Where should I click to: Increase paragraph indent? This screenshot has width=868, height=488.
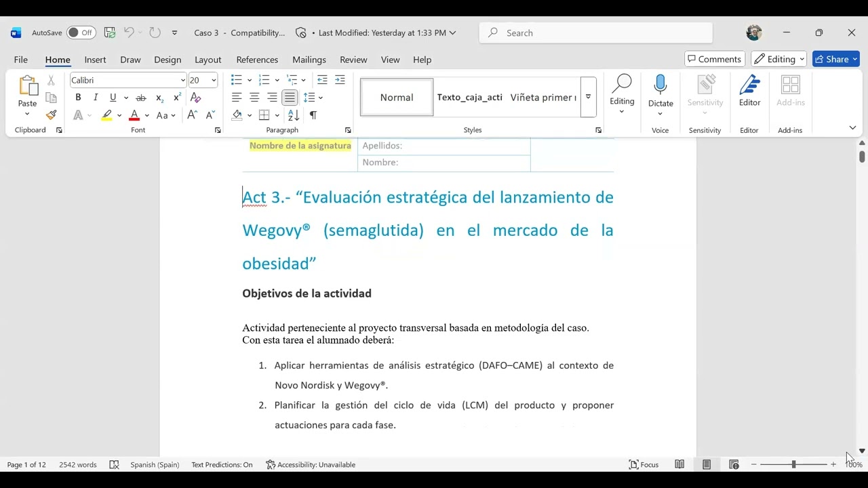tap(340, 80)
